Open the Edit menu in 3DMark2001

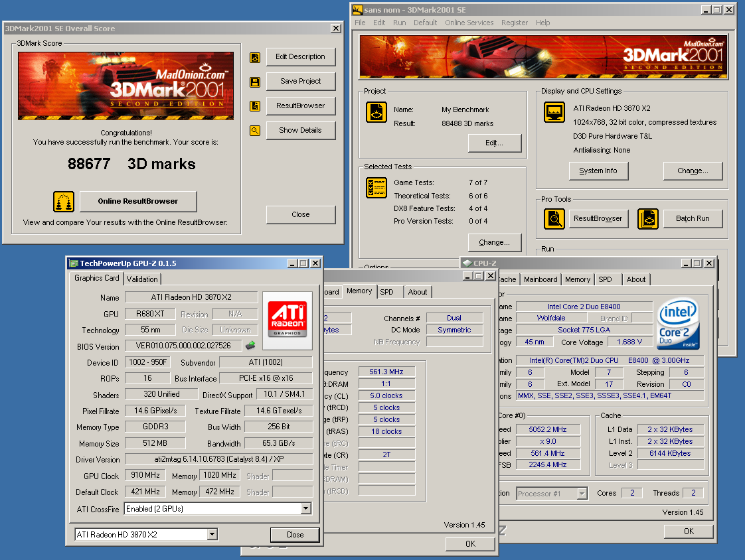[379, 23]
